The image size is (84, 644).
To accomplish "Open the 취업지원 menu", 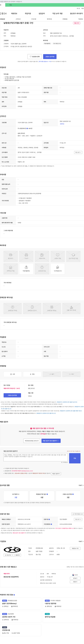I will point(28,14).
